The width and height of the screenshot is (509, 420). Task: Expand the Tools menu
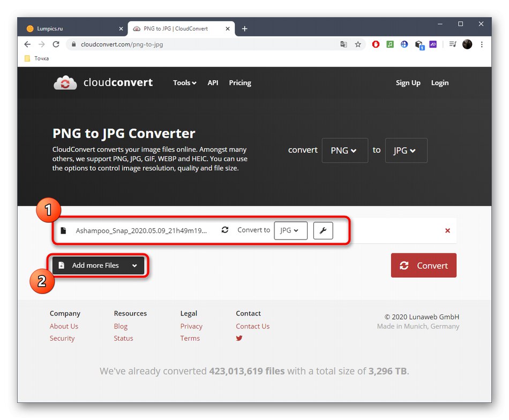184,82
